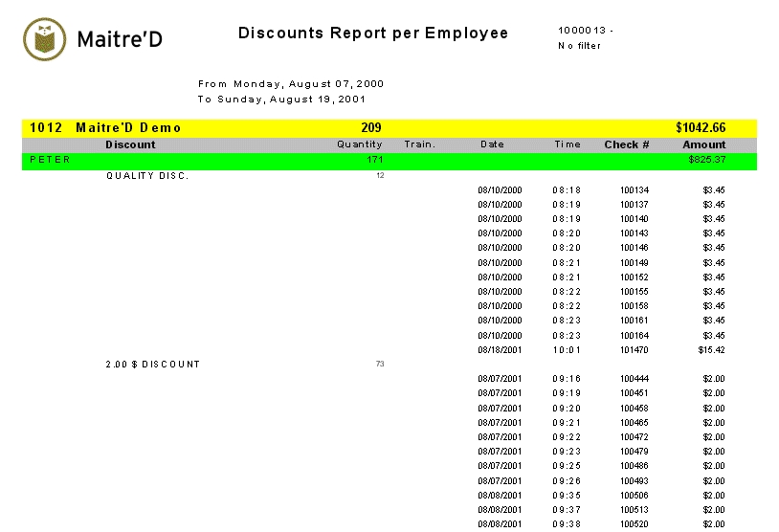Click the No filter text
This screenshot has height=532, width=779.
coord(579,46)
